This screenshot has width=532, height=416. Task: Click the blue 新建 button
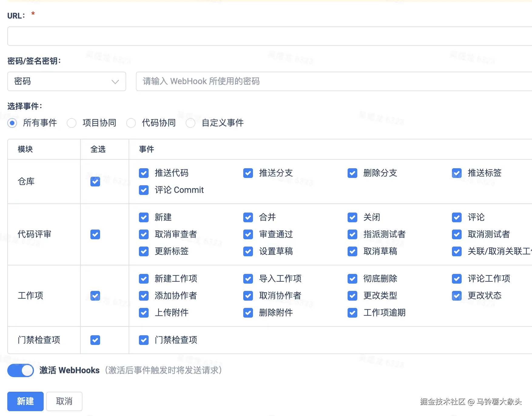25,401
